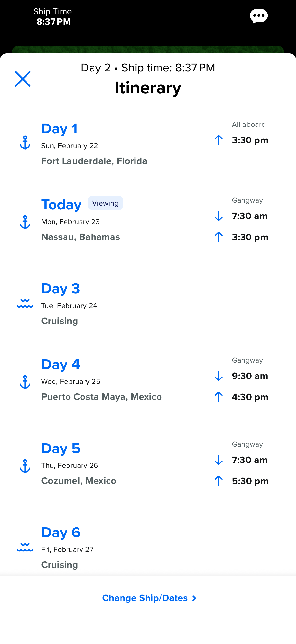Tap the anchor icon beside Nassau, Bahamas

click(25, 222)
